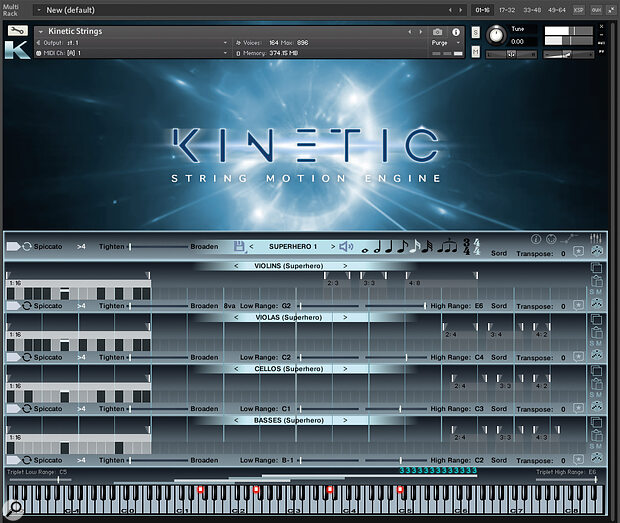
Task: Switch to the 17-32 instrument page
Action: [x=507, y=10]
